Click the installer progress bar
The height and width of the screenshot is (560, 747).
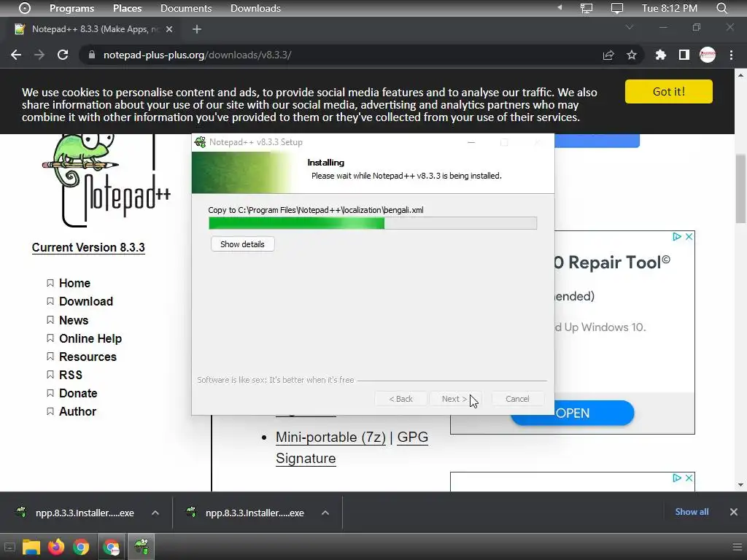[373, 223]
